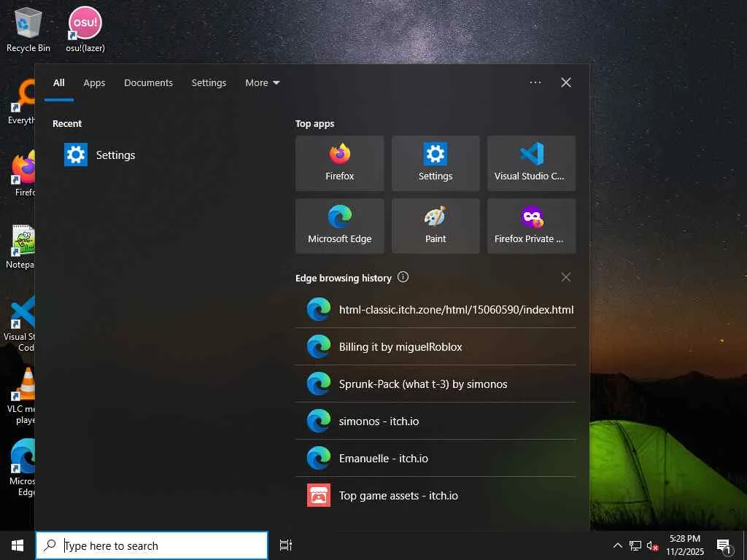Open Microsoft Edge tile in Top apps
Viewport: 747px width, 560px height.
[x=340, y=226]
